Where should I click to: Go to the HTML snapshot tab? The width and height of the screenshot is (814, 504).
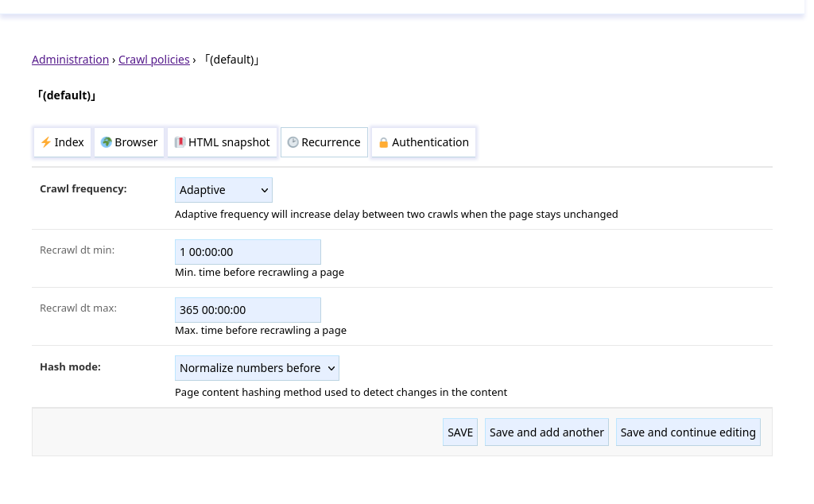coord(223,142)
